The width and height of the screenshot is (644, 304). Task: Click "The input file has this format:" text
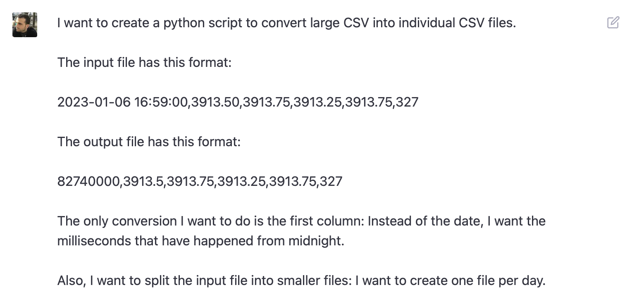click(144, 62)
